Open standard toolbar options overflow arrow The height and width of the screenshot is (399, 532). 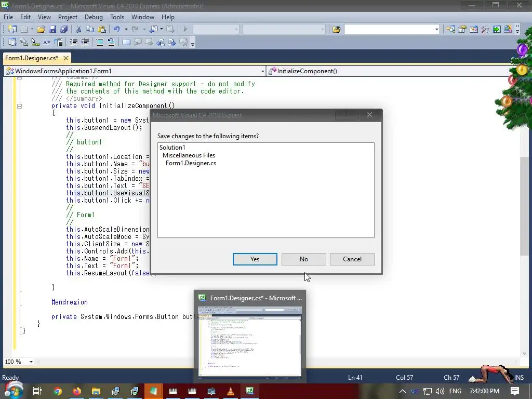517,30
